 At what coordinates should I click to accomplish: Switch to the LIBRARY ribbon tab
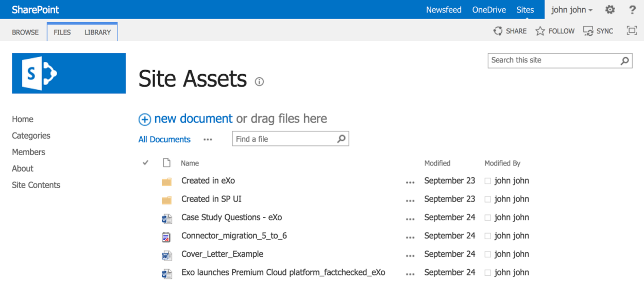coord(97,31)
